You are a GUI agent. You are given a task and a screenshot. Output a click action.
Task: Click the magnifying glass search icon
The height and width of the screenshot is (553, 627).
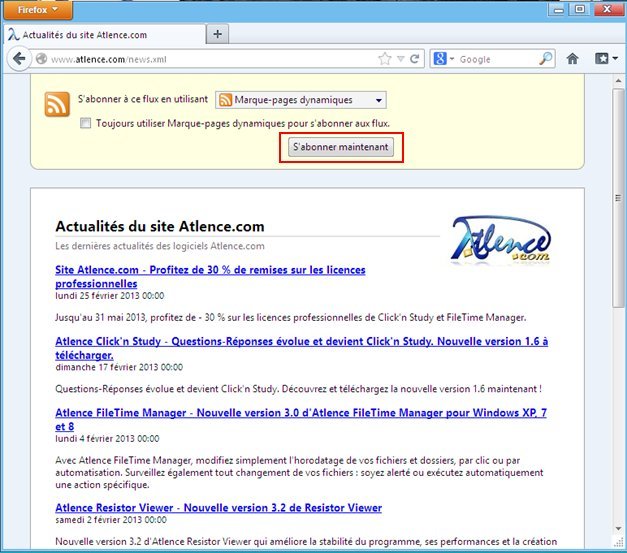click(546, 59)
